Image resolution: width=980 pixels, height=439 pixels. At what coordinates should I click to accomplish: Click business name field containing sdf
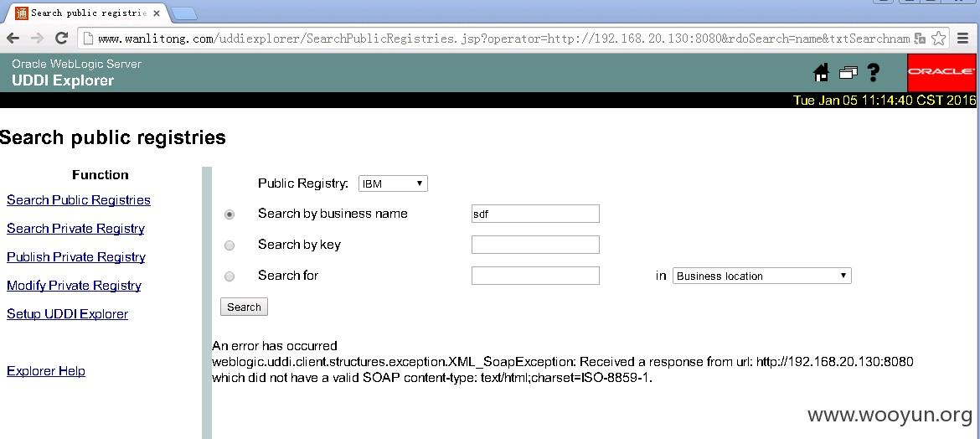tap(535, 214)
